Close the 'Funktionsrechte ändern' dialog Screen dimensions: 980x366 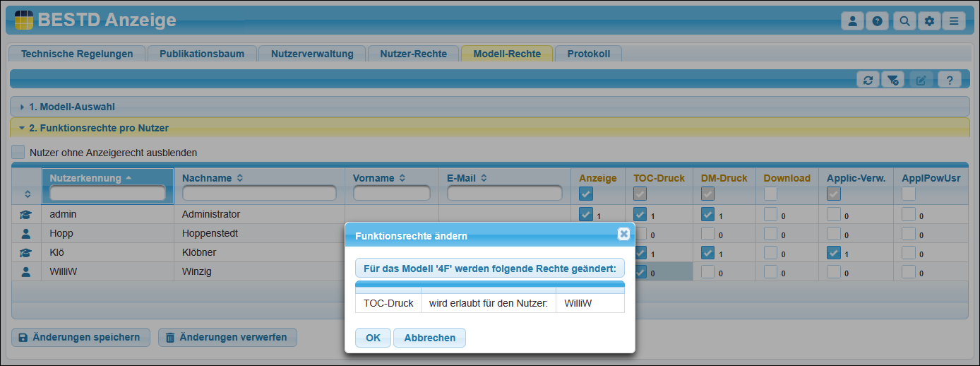623,234
